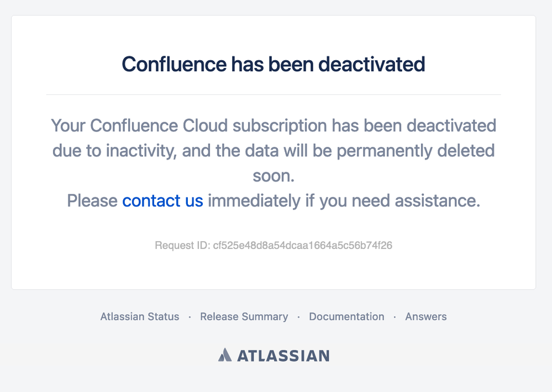
Task: Open the Atlassian Status footer link
Action: 140,317
